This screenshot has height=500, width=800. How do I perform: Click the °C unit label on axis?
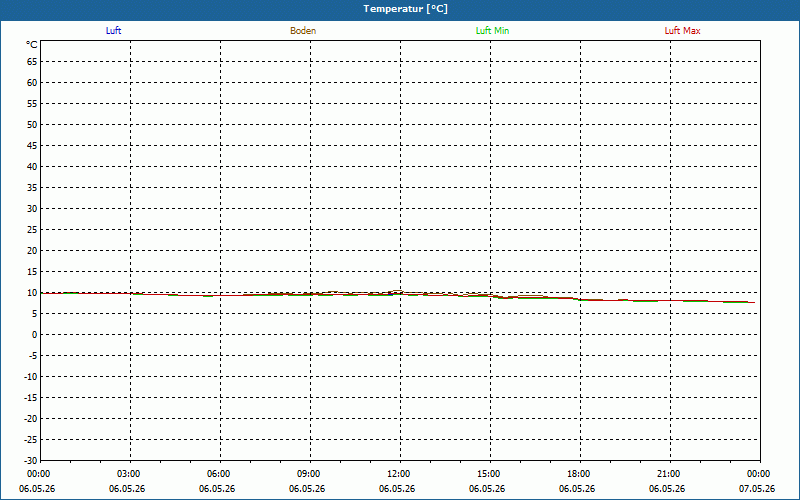coord(32,45)
